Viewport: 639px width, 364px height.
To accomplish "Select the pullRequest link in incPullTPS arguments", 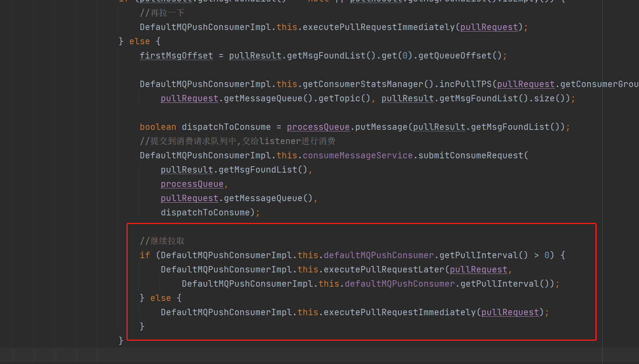I will (525, 84).
